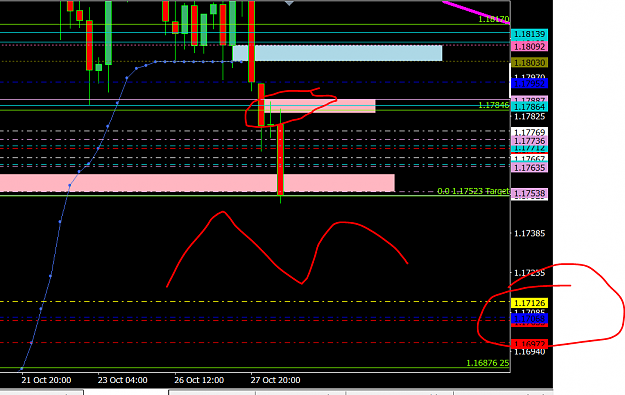The height and width of the screenshot is (395, 625).
Task: Select the yellow 1.17126 price label
Action: click(529, 303)
